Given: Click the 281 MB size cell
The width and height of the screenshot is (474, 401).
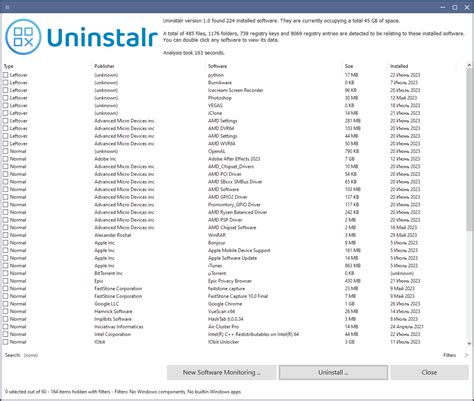Looking at the screenshot, I should pos(353,121).
